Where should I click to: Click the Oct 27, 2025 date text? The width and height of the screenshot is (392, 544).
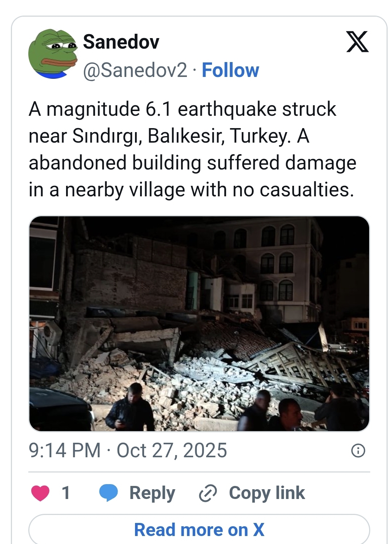[x=172, y=451]
